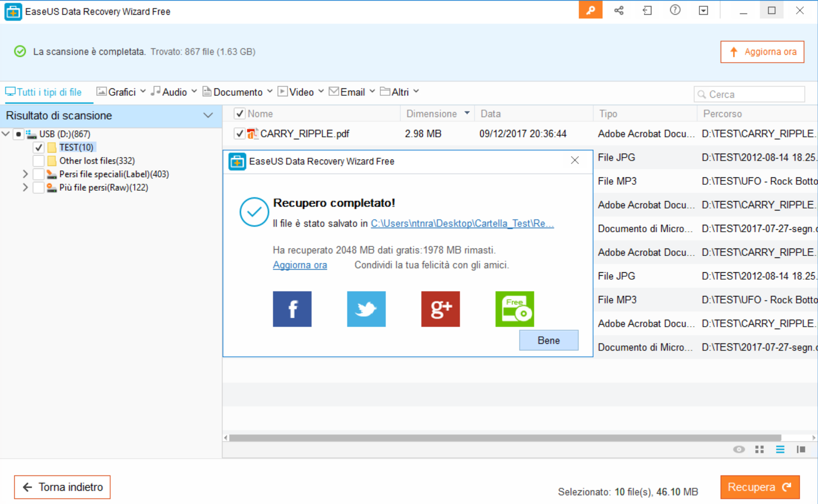Open the title bar dropdown menu icon
The height and width of the screenshot is (504, 818).
[x=703, y=10]
